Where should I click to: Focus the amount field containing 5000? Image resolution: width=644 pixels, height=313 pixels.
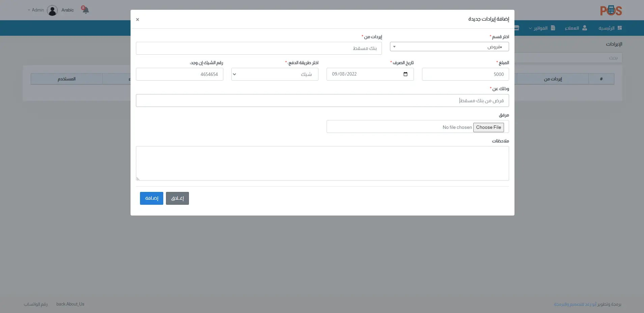[465, 74]
